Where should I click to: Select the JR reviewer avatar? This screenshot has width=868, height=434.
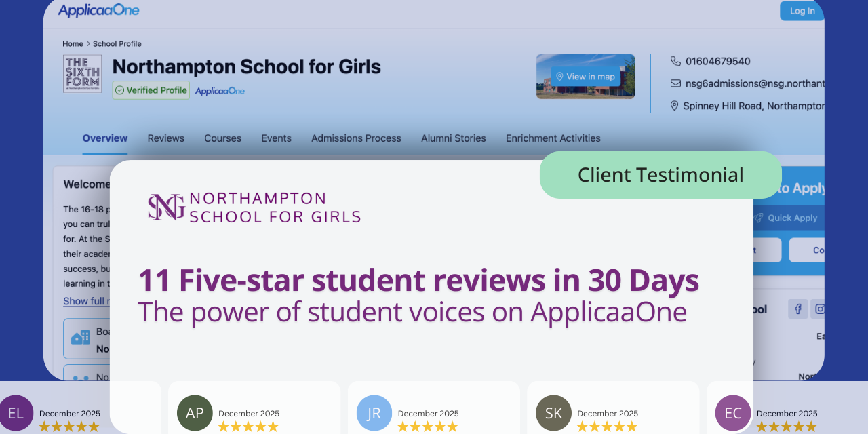coord(374,413)
